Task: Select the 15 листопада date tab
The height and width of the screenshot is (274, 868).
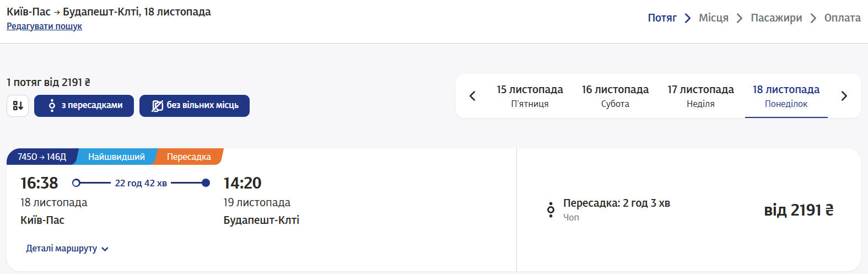Action: click(530, 96)
